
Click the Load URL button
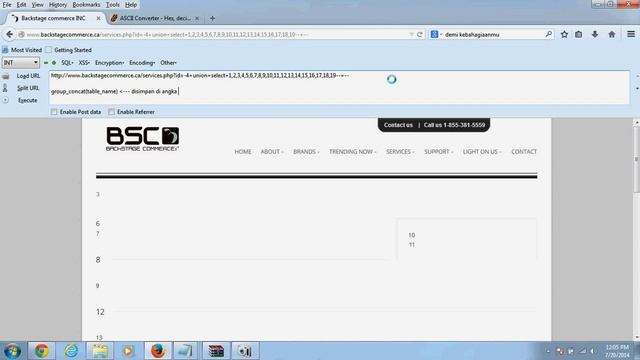[x=28, y=76]
